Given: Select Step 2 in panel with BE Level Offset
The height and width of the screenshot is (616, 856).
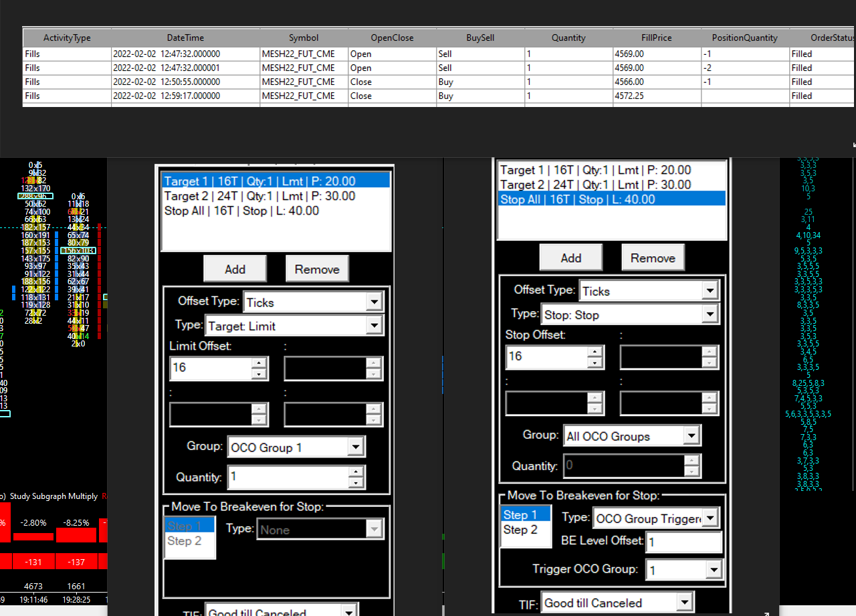Looking at the screenshot, I should (520, 530).
